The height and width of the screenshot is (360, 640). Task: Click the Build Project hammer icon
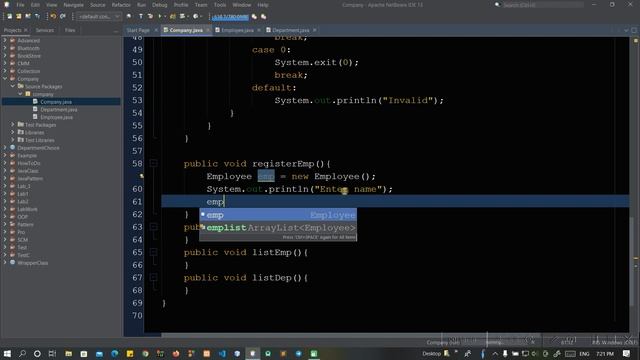141,16
